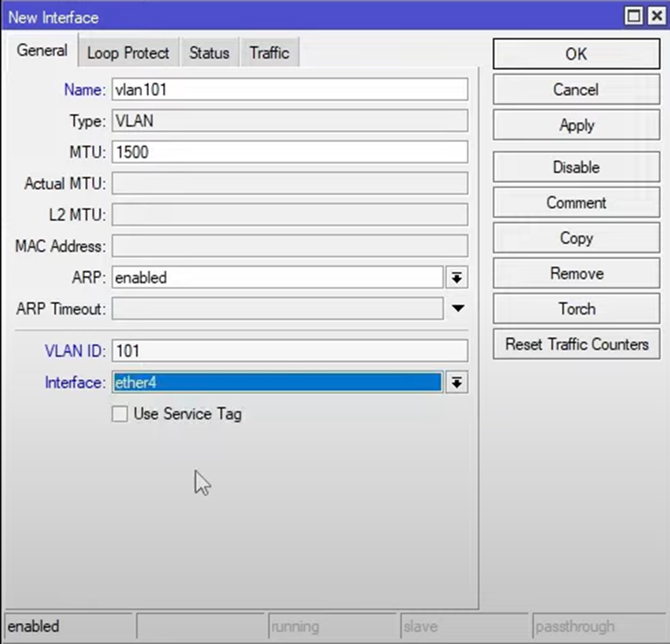
Task: Enable the Use Service Tag checkbox
Action: (120, 415)
